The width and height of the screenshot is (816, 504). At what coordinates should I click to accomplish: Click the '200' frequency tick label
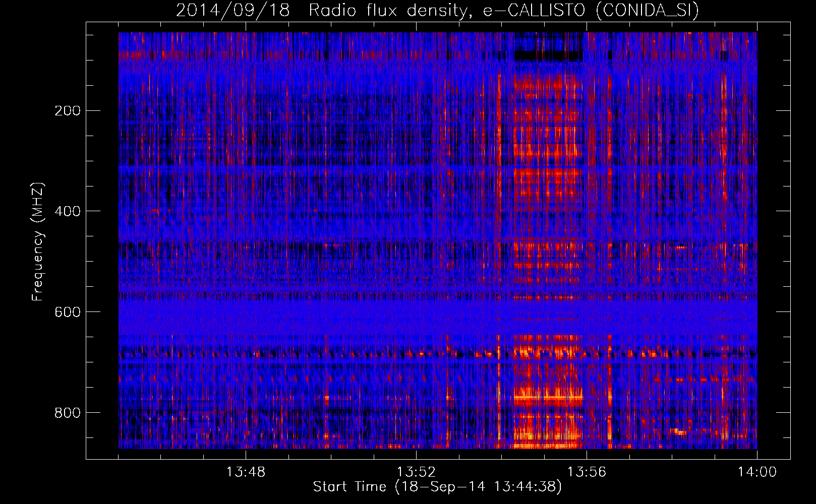point(67,110)
